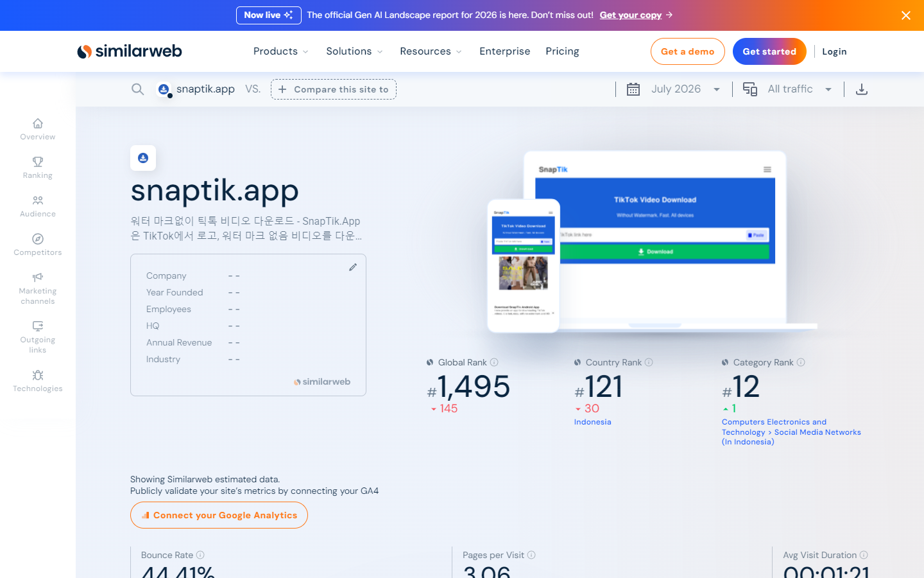Click Connect your Google Analytics button
This screenshot has height=578, width=924.
click(219, 515)
